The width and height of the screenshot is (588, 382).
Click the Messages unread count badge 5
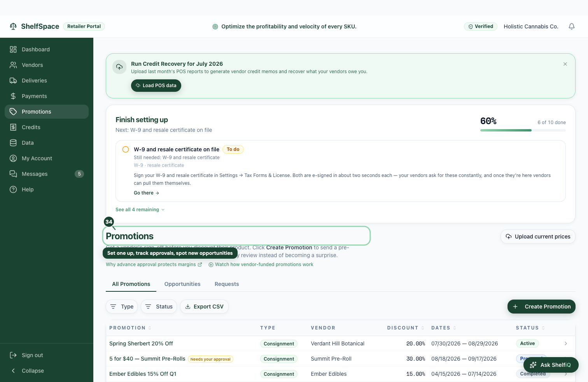79,174
